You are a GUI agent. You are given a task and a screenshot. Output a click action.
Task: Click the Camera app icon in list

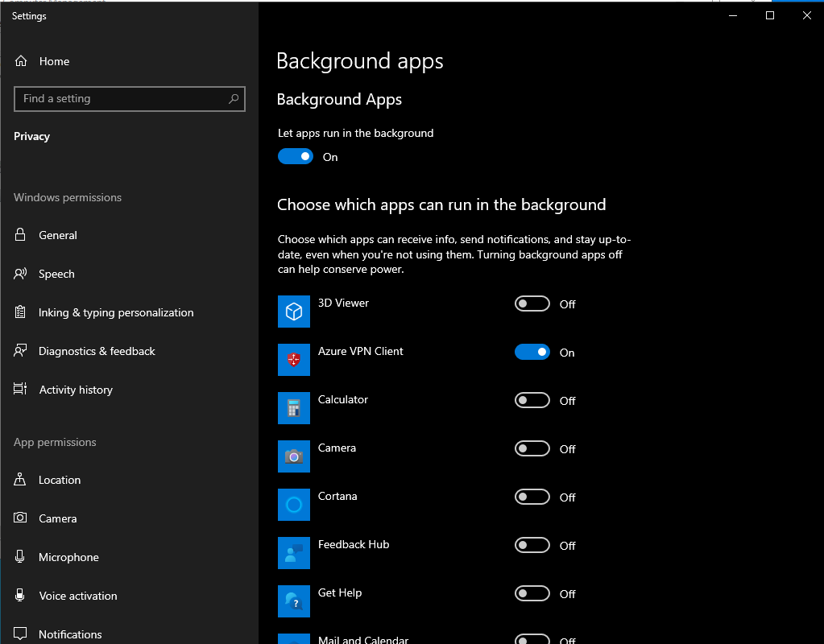tap(294, 456)
